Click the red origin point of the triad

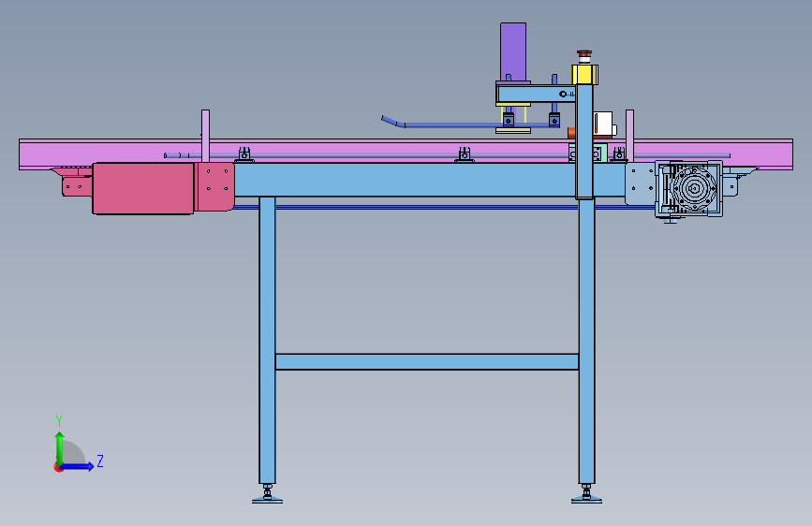[58, 467]
